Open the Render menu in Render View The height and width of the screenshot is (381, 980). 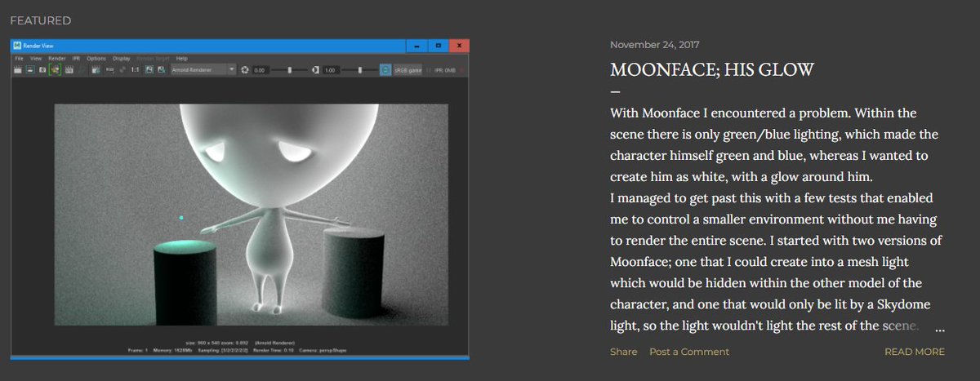[56, 59]
